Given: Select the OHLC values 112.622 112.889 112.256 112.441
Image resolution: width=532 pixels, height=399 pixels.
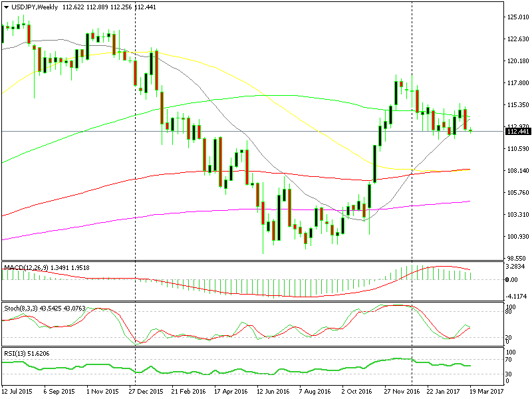Looking at the screenshot, I should pos(109,7).
